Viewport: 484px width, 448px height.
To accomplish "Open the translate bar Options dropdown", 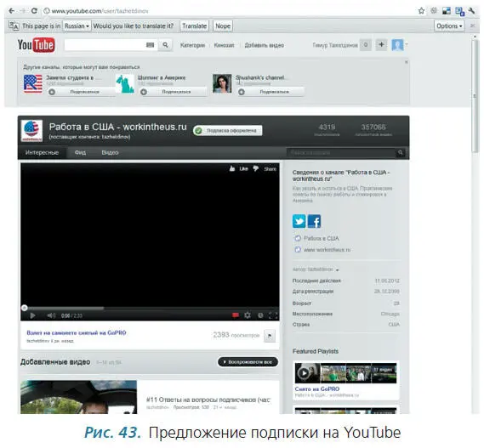I will [x=449, y=26].
